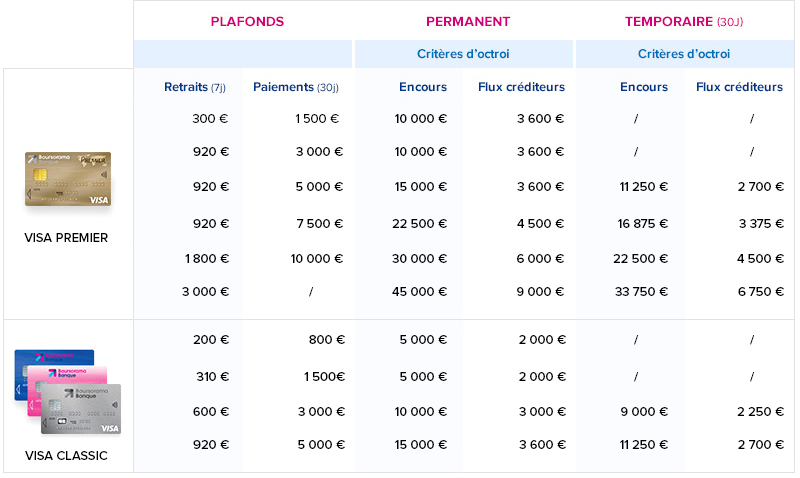This screenshot has width=800, height=478.
Task: Select the PLAFONDS column header
Action: pyautogui.click(x=247, y=21)
